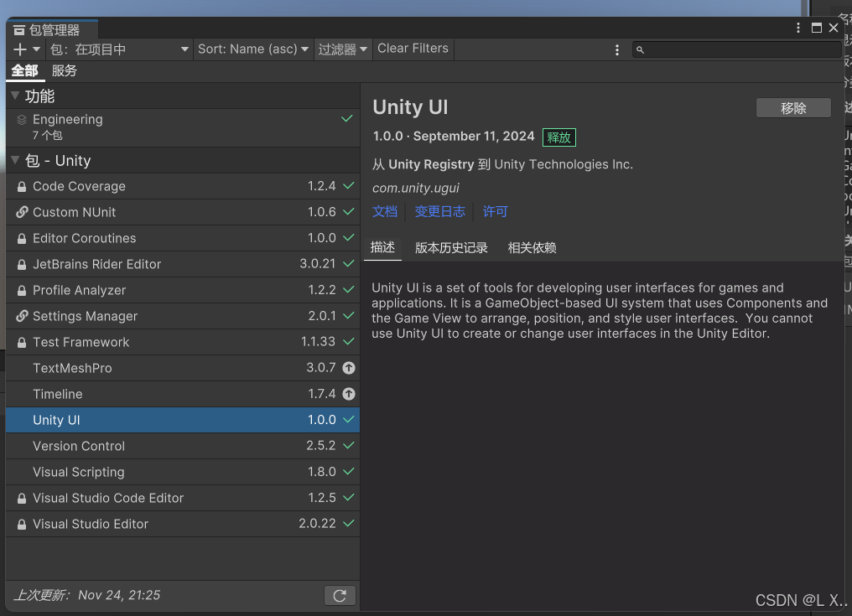Click the 移除 remove button
The height and width of the screenshot is (616, 852).
pos(793,108)
